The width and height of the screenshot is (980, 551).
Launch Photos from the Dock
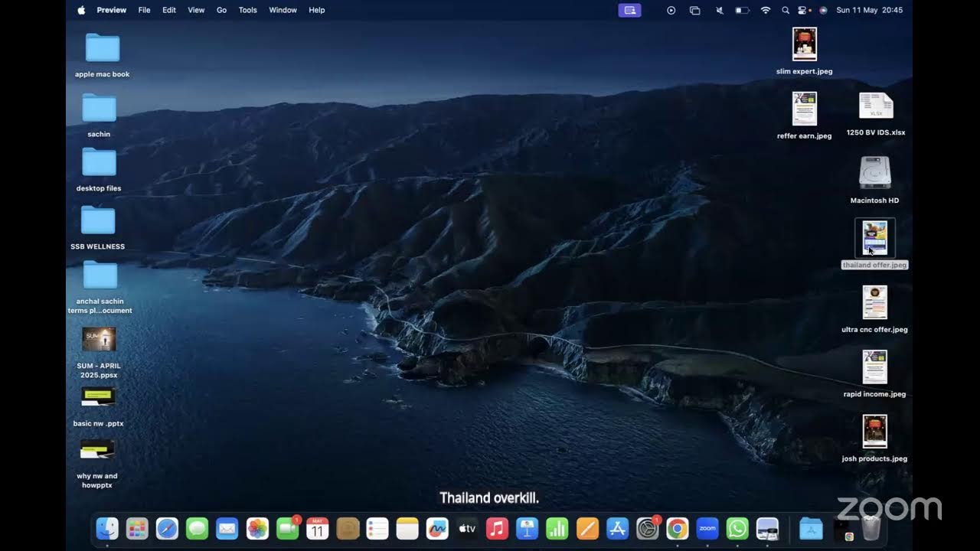(257, 528)
